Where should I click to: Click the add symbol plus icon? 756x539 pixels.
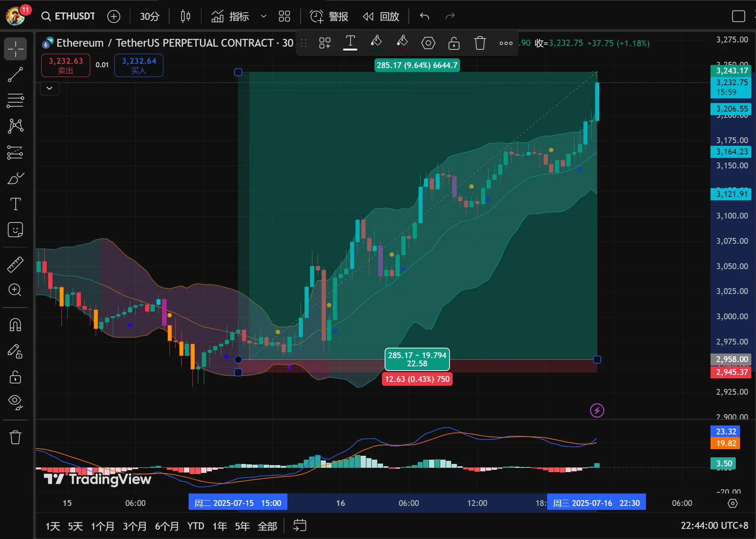(x=114, y=16)
